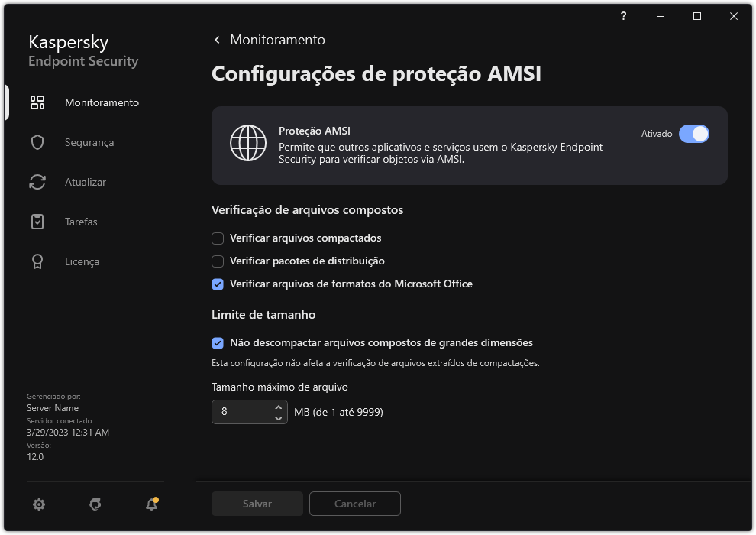This screenshot has width=756, height=535.
Task: Click the support agent icon at bottom
Action: coord(95,504)
